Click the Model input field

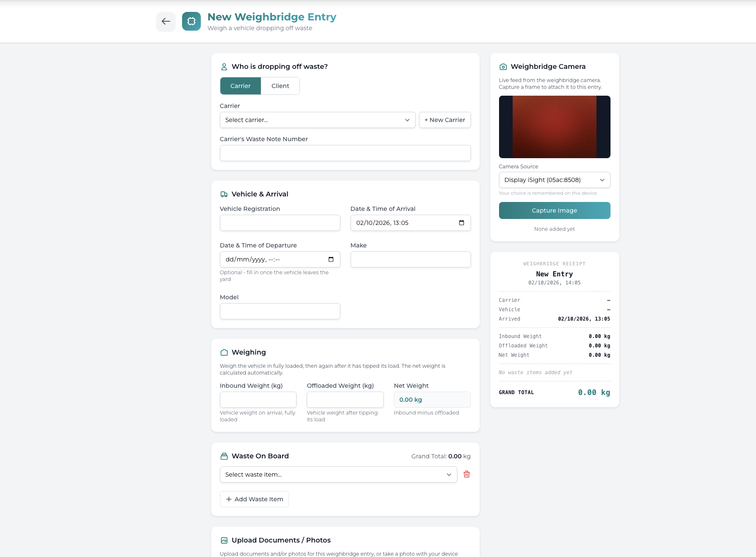pyautogui.click(x=280, y=311)
